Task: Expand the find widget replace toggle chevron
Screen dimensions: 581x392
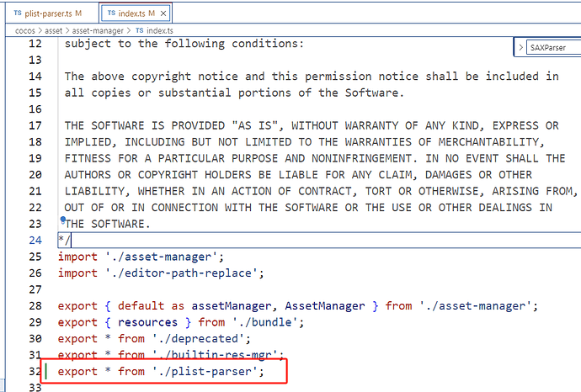Action: click(520, 48)
